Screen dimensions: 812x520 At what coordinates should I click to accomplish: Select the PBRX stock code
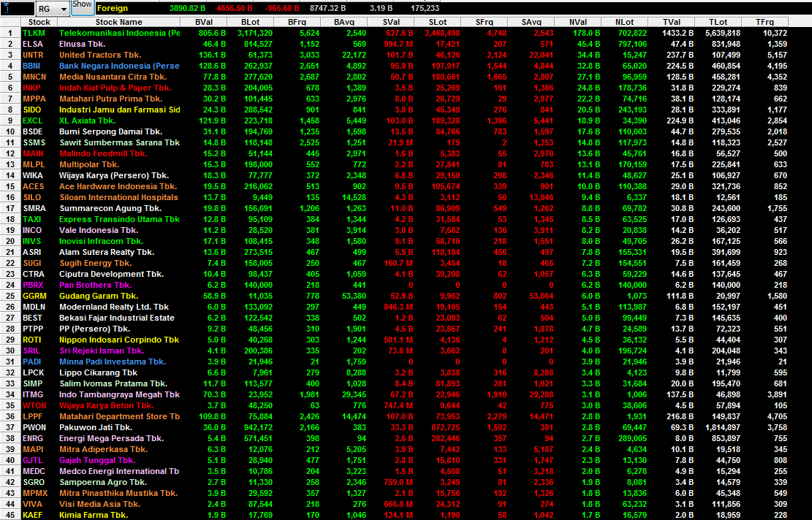coord(33,285)
